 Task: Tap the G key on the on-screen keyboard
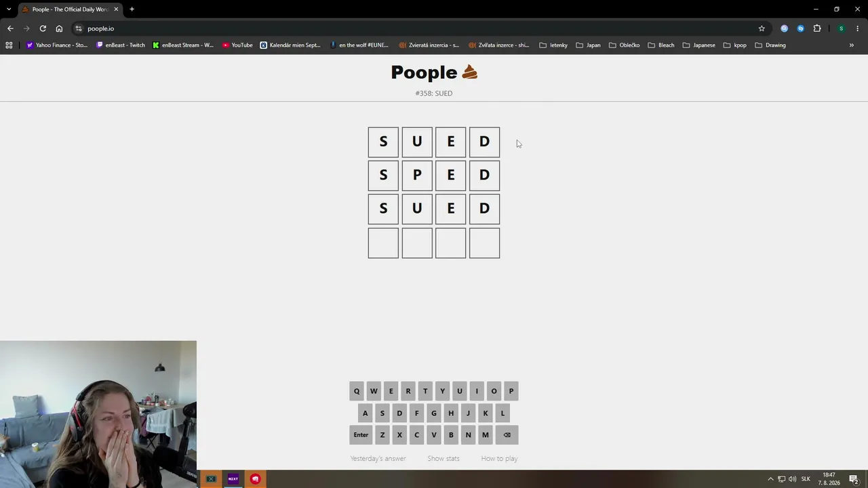point(434,413)
